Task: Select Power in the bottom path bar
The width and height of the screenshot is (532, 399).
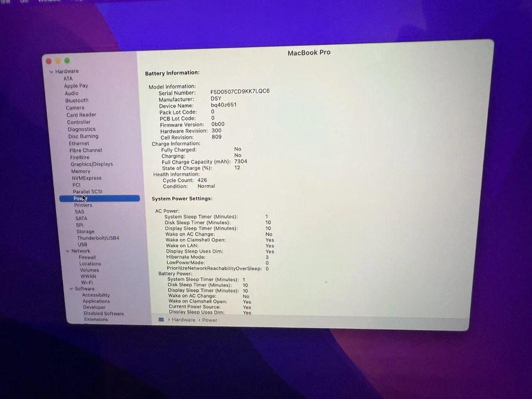Action: coord(210,320)
